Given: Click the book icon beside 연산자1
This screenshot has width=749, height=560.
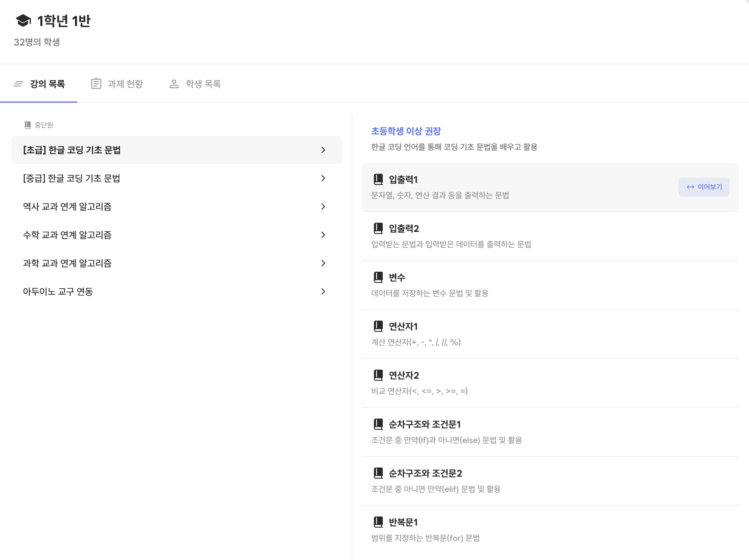Looking at the screenshot, I should coord(378,326).
